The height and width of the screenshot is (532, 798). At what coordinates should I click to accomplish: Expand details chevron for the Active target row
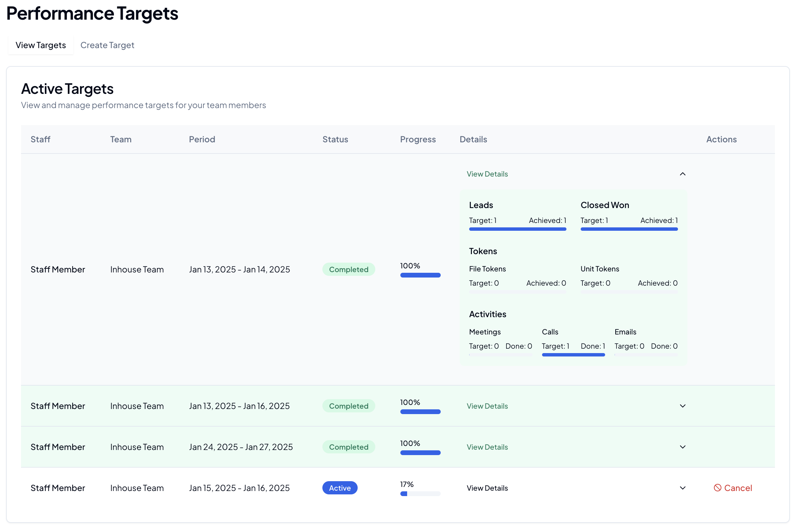(683, 488)
